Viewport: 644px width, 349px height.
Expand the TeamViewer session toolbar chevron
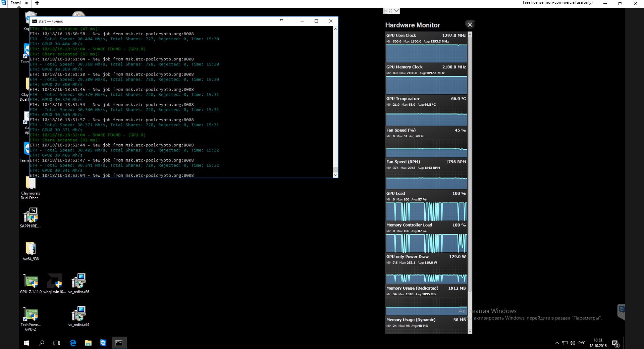(396, 11)
